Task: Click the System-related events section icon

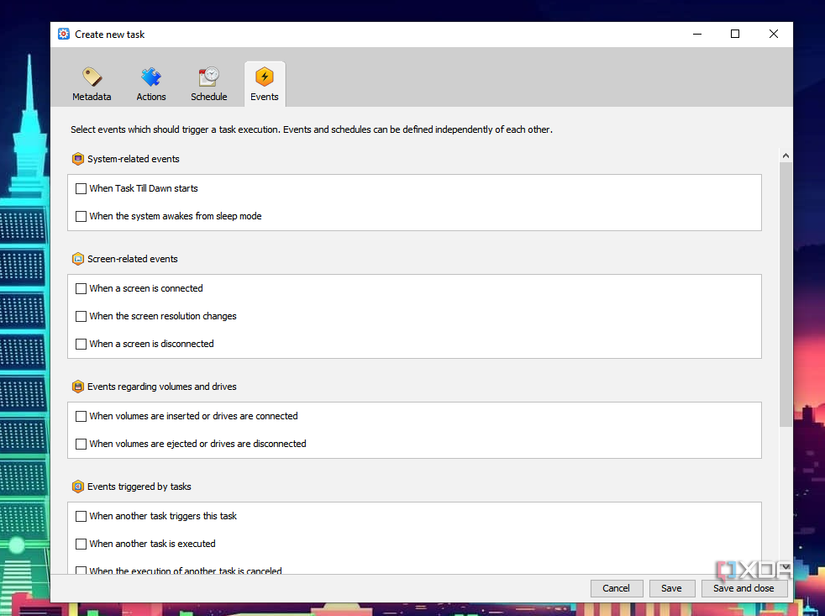Action: pyautogui.click(x=78, y=159)
